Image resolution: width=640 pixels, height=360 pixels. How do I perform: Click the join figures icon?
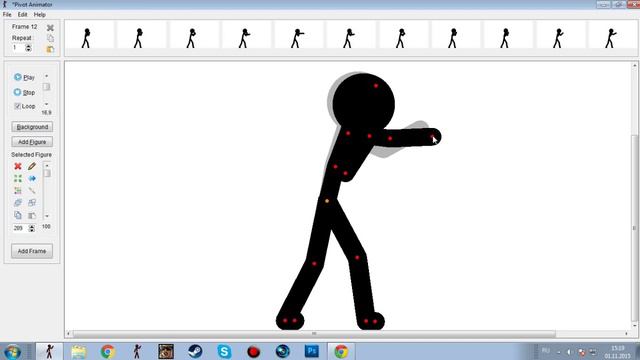32,191
